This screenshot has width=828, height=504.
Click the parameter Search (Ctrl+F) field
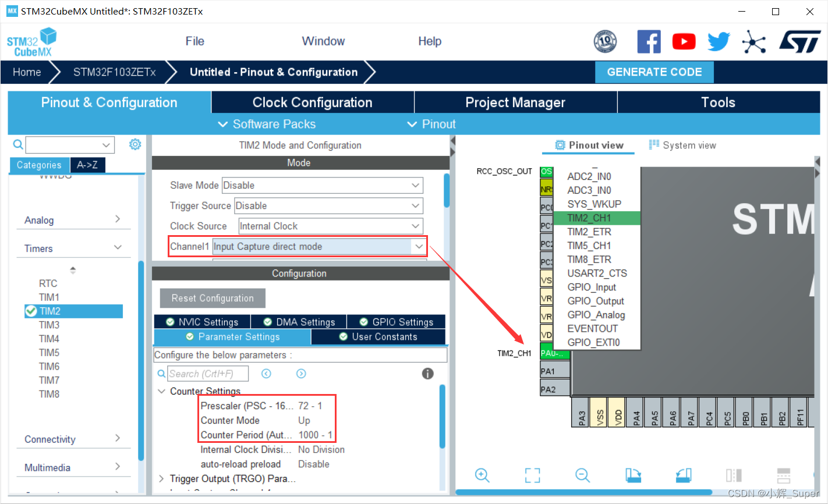point(208,374)
